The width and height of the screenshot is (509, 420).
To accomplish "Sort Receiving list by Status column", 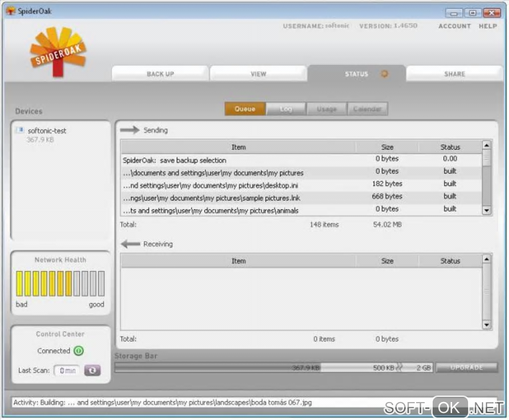I will (450, 261).
